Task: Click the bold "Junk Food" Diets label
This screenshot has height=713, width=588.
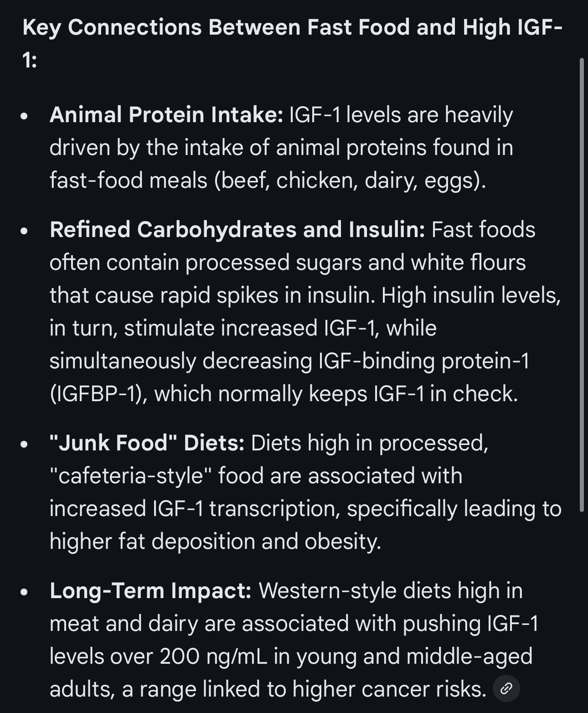Action: tap(147, 443)
